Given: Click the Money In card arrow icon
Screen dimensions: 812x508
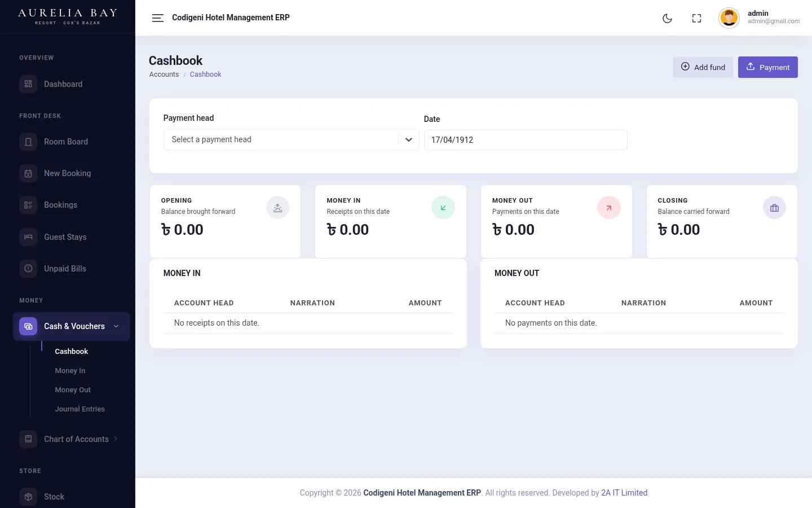Looking at the screenshot, I should [443, 208].
